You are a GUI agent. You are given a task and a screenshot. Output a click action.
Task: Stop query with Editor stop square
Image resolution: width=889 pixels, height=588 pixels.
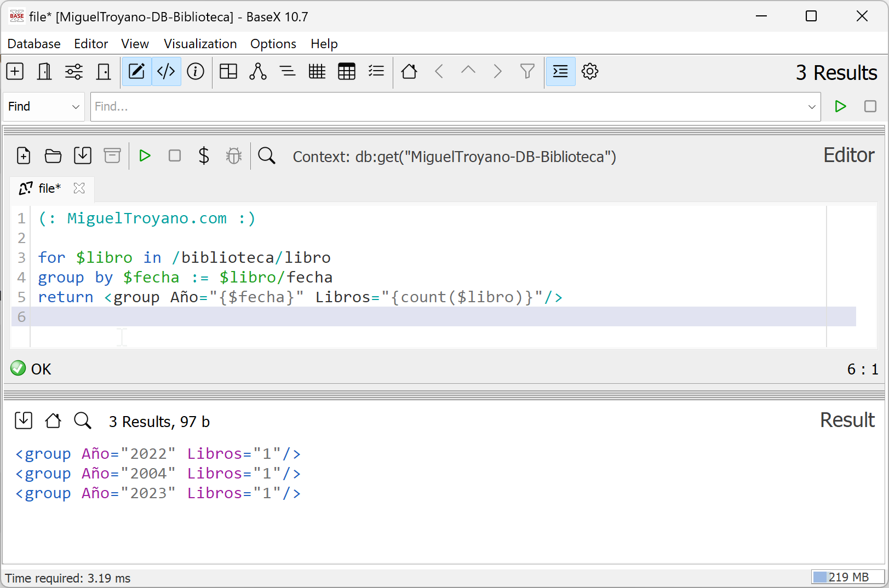point(175,156)
